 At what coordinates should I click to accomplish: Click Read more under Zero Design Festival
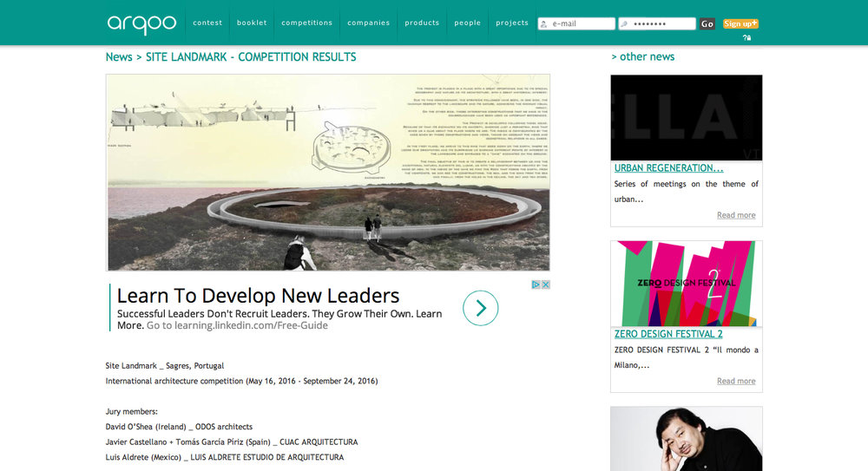(736, 381)
